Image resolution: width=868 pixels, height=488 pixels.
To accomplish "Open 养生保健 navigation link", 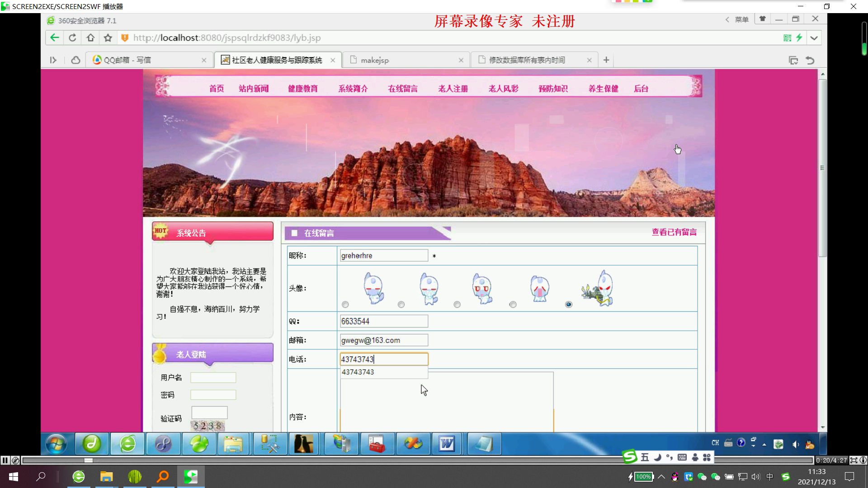I will (x=603, y=89).
